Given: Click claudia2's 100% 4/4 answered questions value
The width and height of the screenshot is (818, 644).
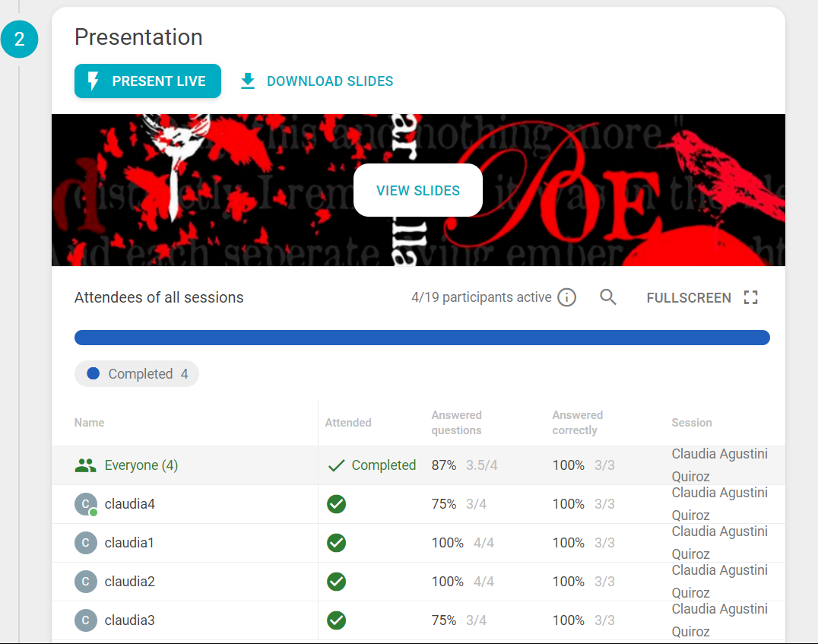Looking at the screenshot, I should point(463,582).
